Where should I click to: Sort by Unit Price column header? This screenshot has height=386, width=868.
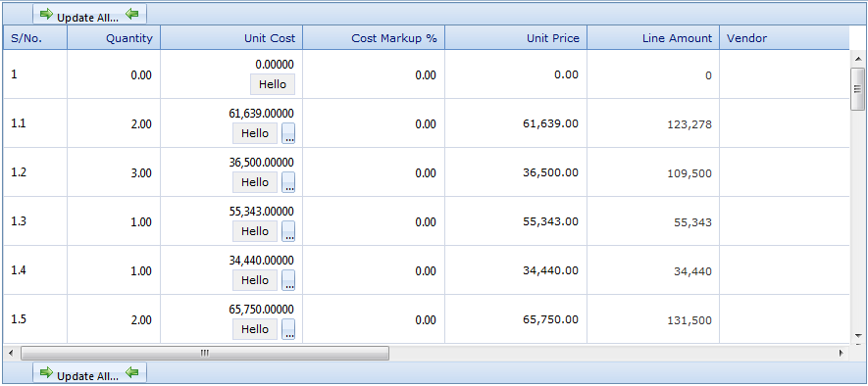coord(516,37)
